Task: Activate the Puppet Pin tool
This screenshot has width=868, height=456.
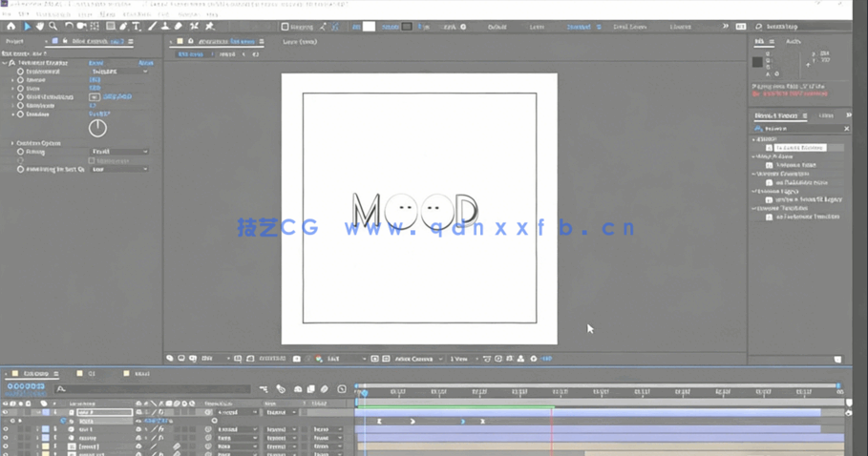Action: point(209,27)
